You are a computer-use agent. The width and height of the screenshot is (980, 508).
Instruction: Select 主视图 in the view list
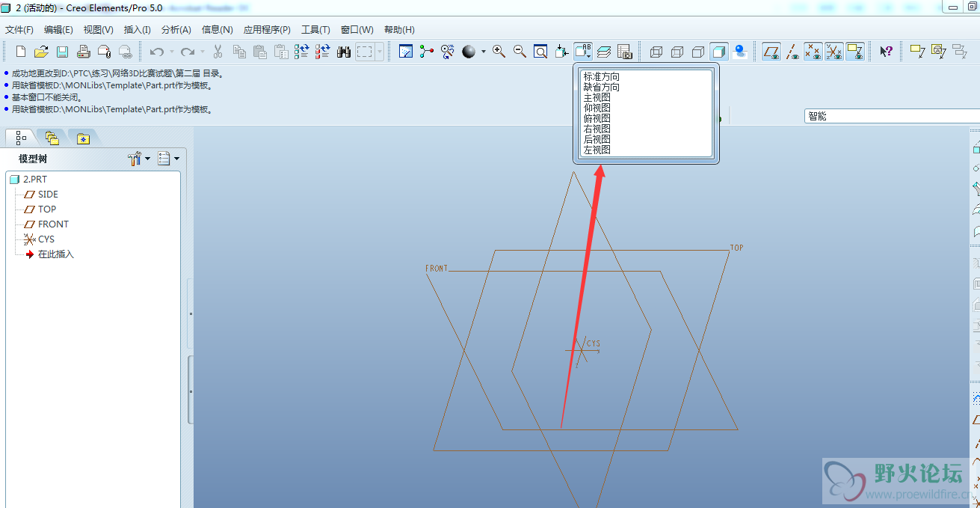[597, 97]
